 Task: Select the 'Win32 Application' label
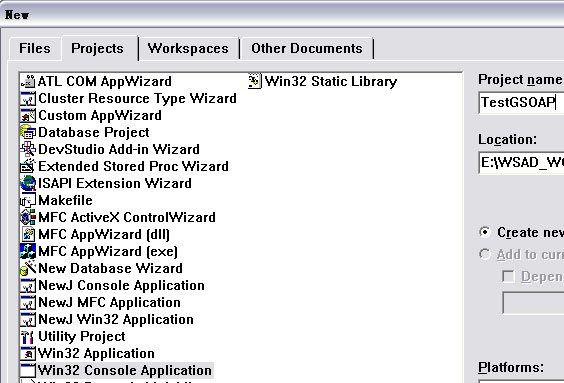coord(96,353)
